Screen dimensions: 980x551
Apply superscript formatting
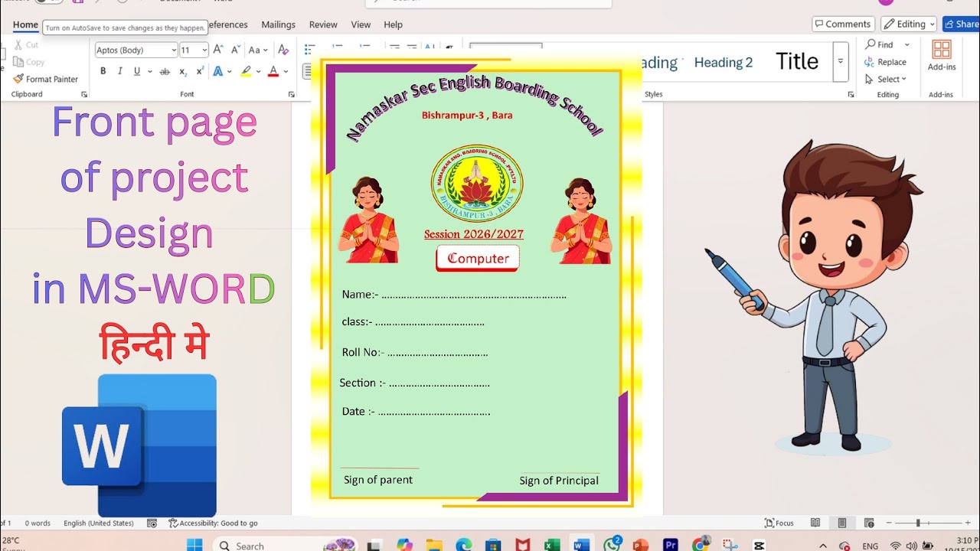click(x=200, y=71)
